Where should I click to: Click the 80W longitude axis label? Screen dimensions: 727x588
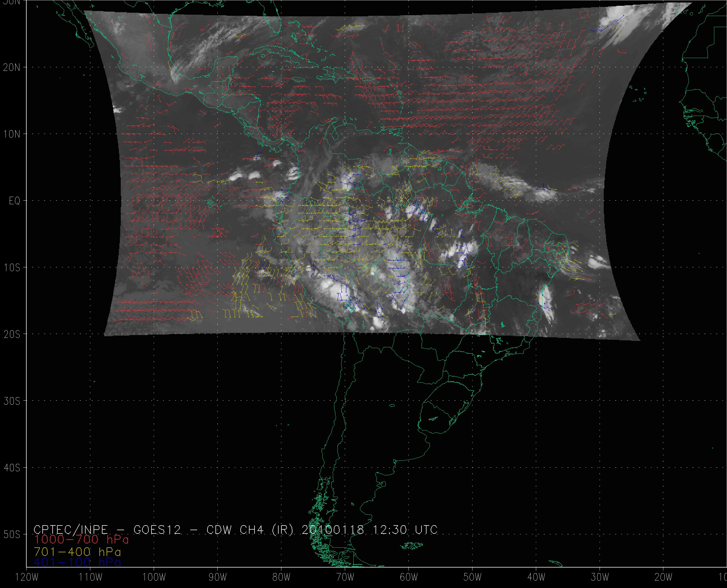[x=281, y=577]
